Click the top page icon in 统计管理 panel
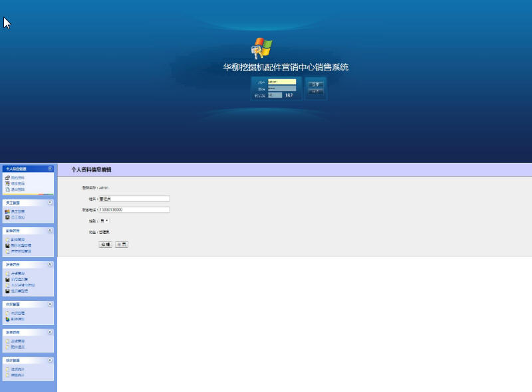 point(7,369)
